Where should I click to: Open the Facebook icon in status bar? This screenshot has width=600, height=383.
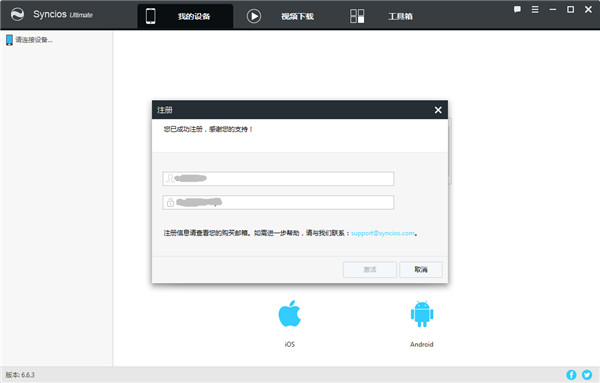[571, 375]
